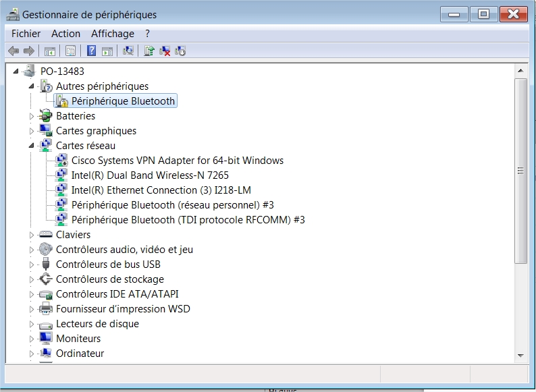Toggle the console tree show/hide icon
This screenshot has width=536, height=392.
tap(49, 51)
